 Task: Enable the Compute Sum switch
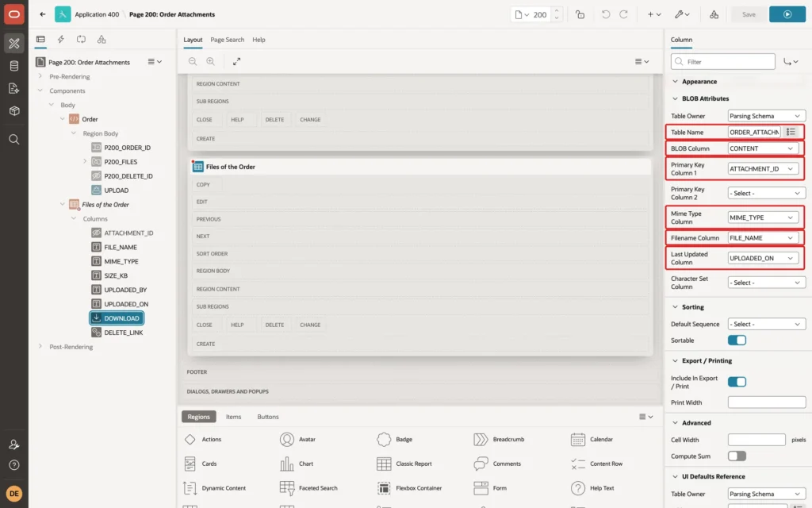point(737,456)
